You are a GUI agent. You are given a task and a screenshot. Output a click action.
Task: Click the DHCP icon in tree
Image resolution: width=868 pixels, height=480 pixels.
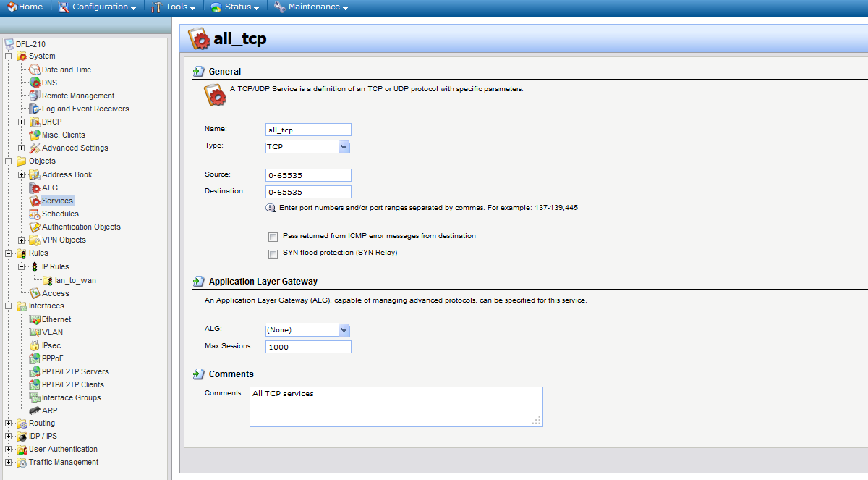tap(35, 122)
